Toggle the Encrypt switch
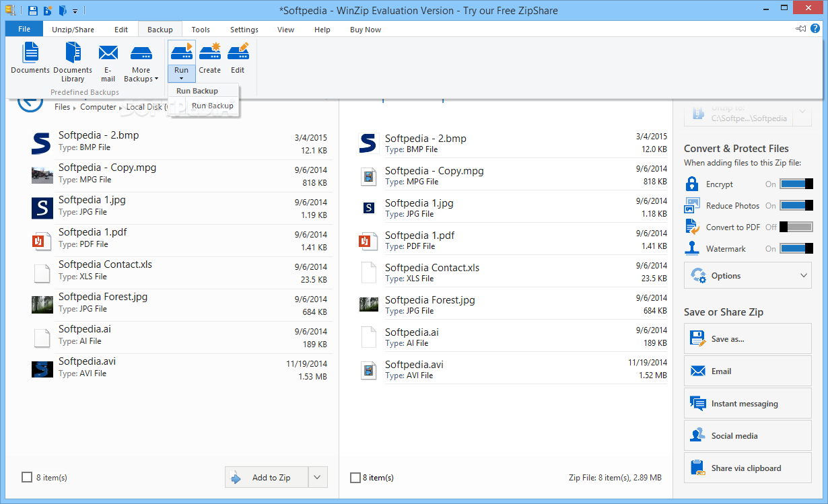 (796, 184)
